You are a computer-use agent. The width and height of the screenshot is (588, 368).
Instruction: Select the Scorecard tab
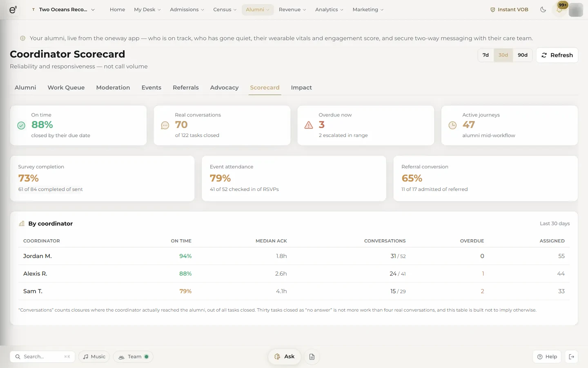(x=265, y=88)
